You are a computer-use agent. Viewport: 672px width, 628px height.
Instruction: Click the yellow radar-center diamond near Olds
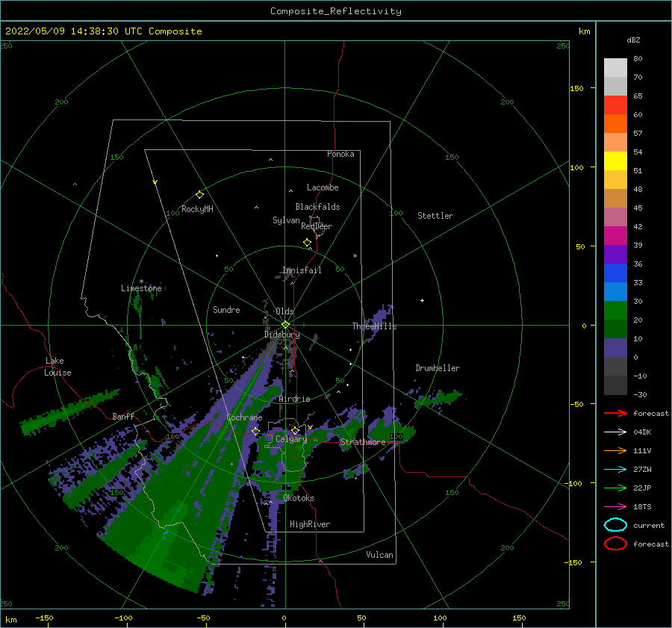click(x=285, y=325)
